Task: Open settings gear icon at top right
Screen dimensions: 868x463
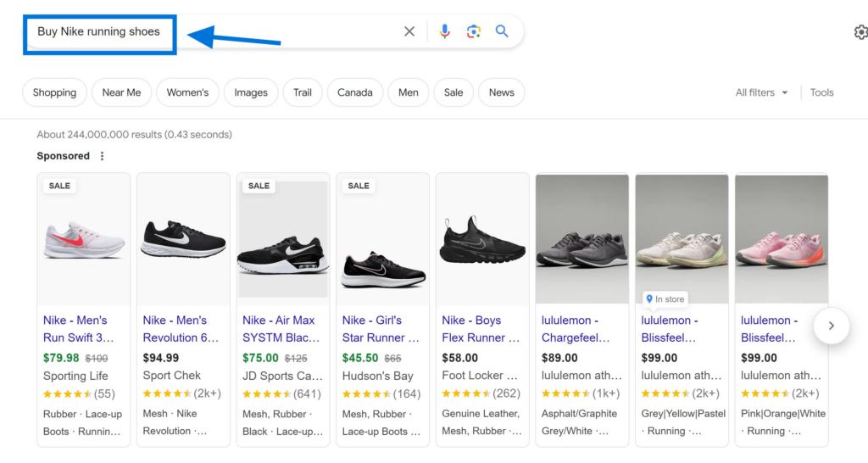Action: tap(860, 32)
